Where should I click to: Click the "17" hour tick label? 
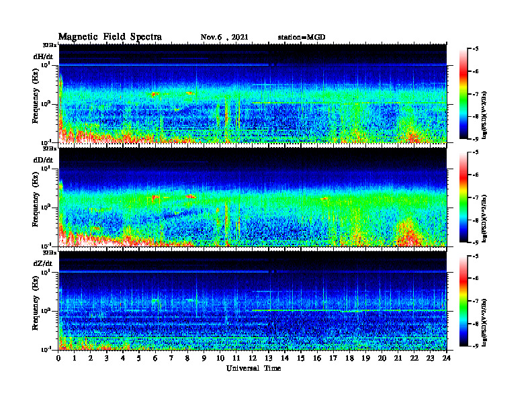[x=333, y=359]
